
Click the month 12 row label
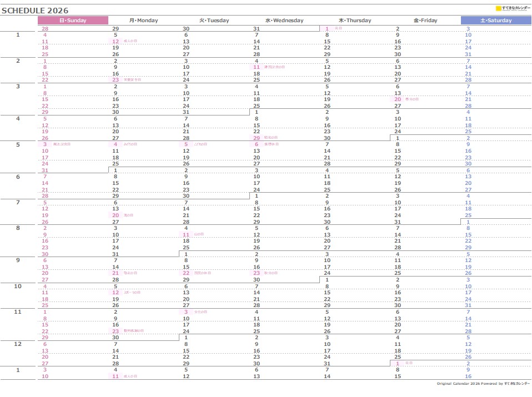click(x=18, y=344)
